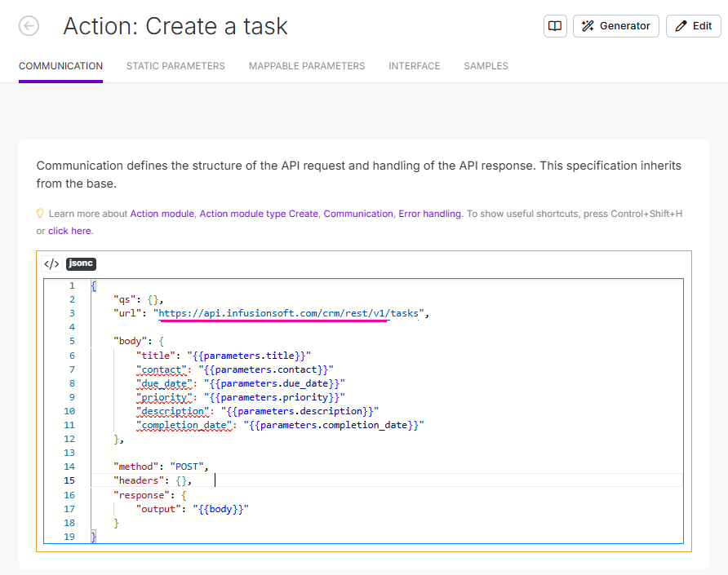This screenshot has height=575, width=728.
Task: Select the Communication tab
Action: tap(60, 66)
